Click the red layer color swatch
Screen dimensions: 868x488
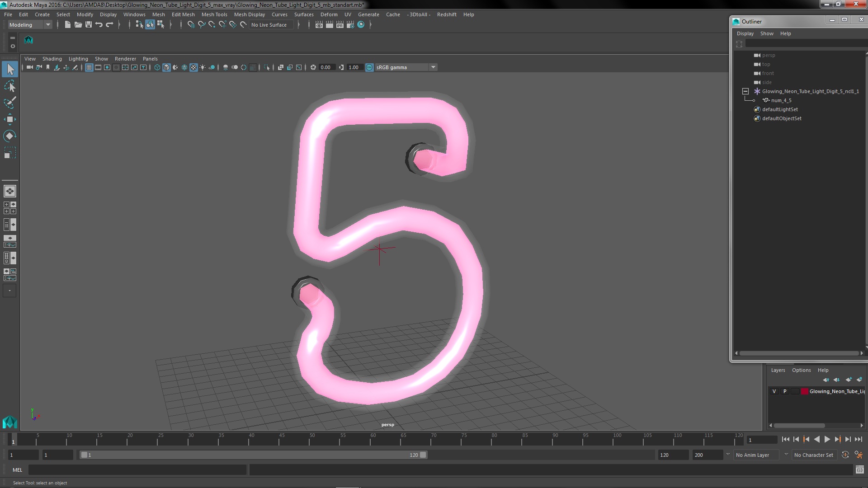pos(805,391)
